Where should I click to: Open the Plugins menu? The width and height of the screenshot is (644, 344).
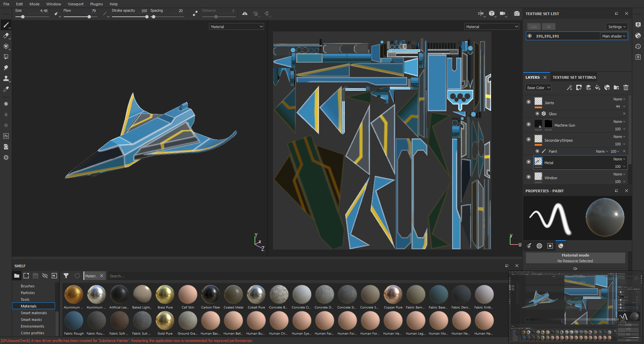97,4
